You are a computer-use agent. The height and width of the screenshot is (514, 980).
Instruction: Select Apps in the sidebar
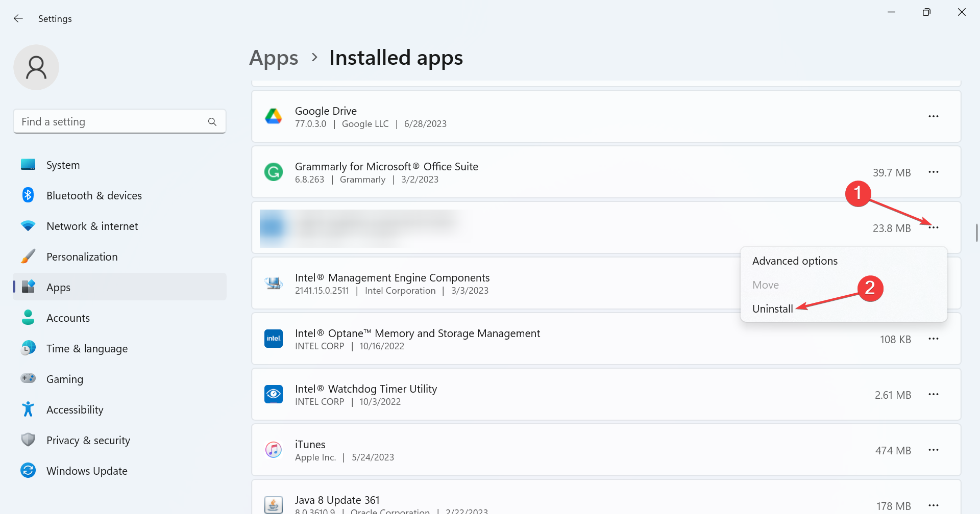point(119,287)
